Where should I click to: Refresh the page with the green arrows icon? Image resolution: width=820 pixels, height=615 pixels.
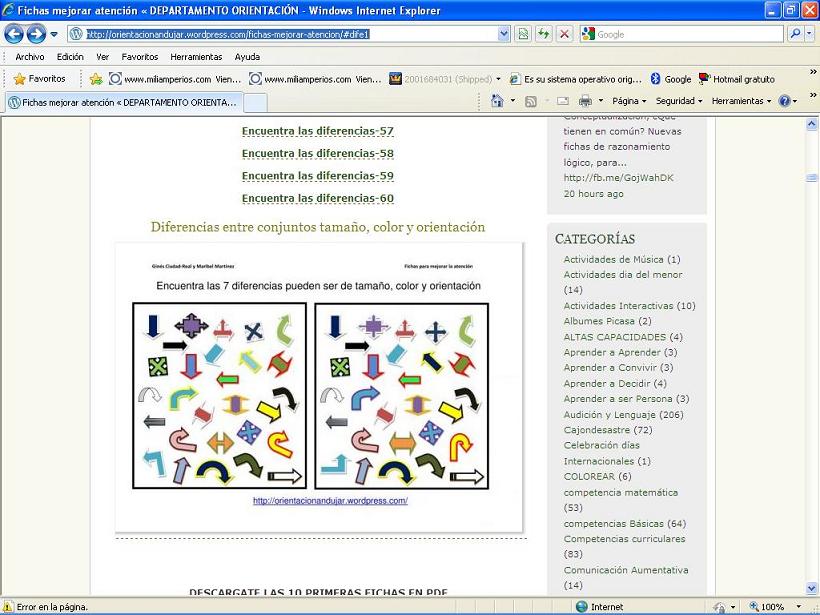[x=543, y=35]
